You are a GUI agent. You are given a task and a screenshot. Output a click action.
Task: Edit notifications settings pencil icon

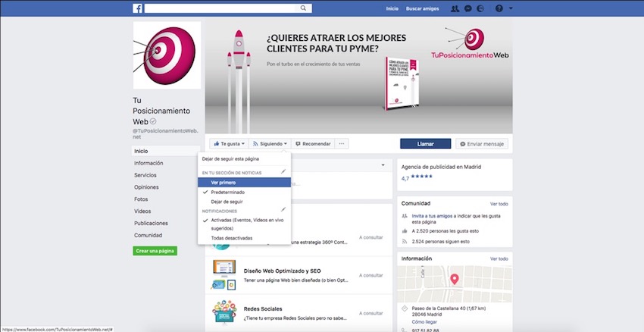click(284, 209)
